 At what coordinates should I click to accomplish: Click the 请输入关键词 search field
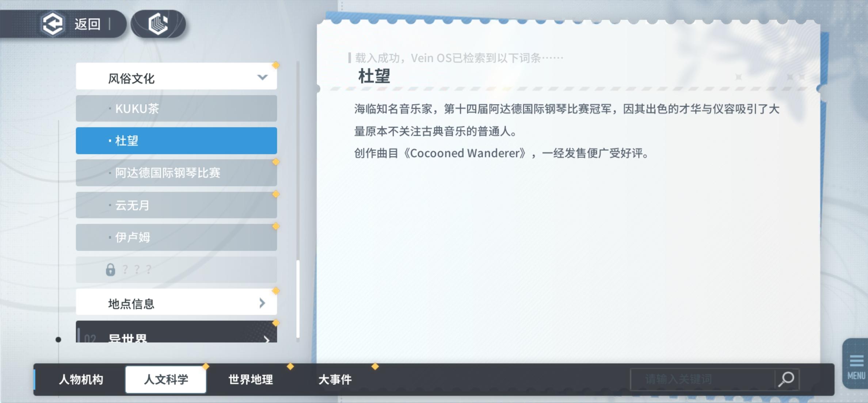pos(702,379)
